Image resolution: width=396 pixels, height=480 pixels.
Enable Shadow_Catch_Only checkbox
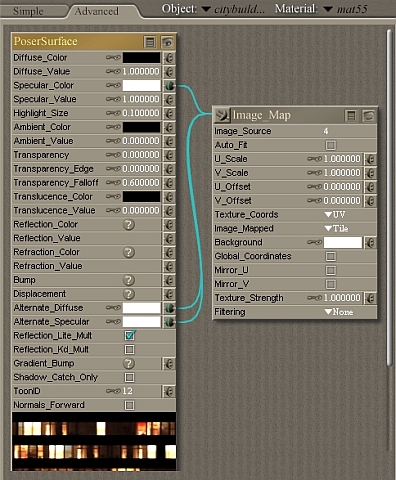coord(130,377)
